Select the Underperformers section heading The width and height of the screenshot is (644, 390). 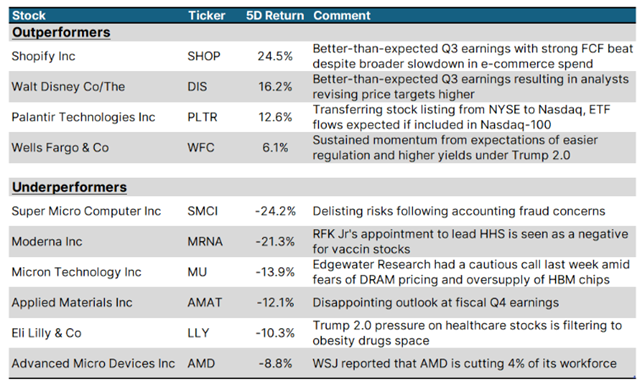coord(69,187)
